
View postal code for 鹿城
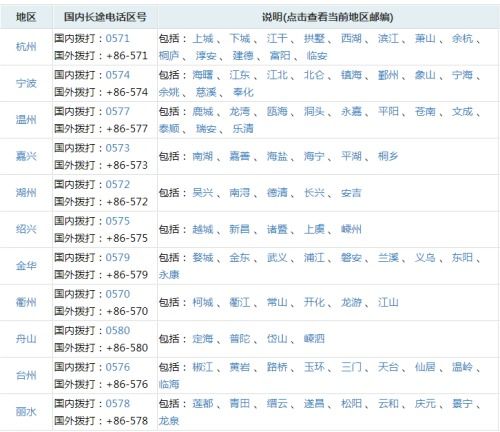point(203,111)
